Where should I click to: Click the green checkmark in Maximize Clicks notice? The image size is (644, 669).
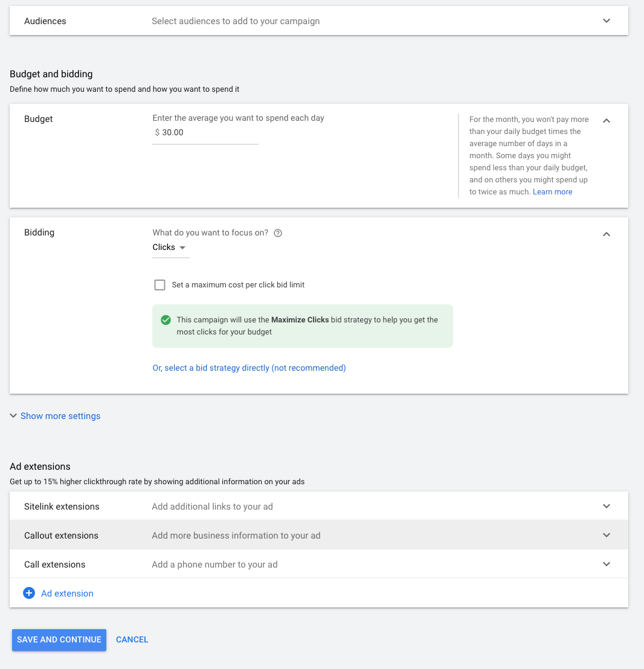(166, 320)
